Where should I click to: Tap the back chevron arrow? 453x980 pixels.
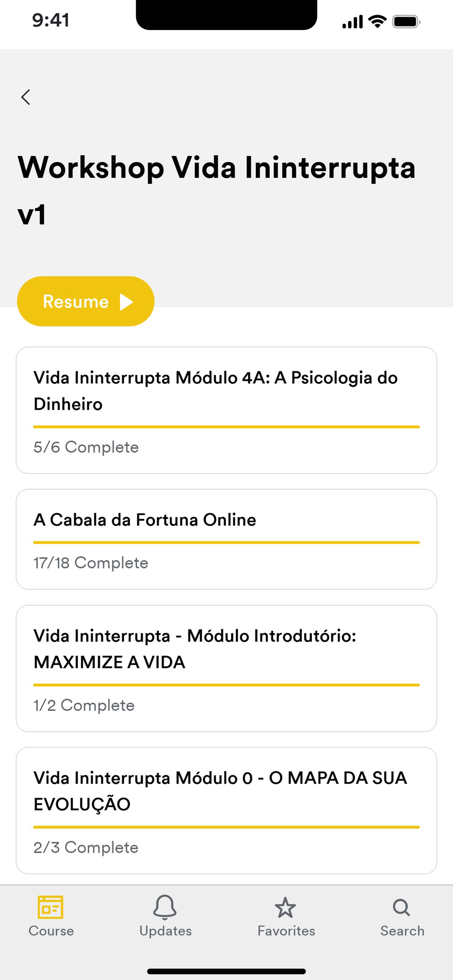[26, 97]
